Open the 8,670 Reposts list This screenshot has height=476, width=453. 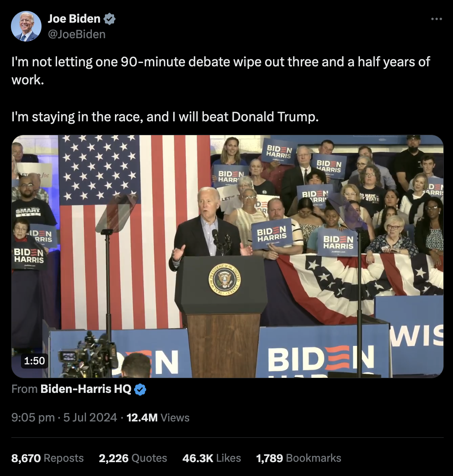pos(47,458)
